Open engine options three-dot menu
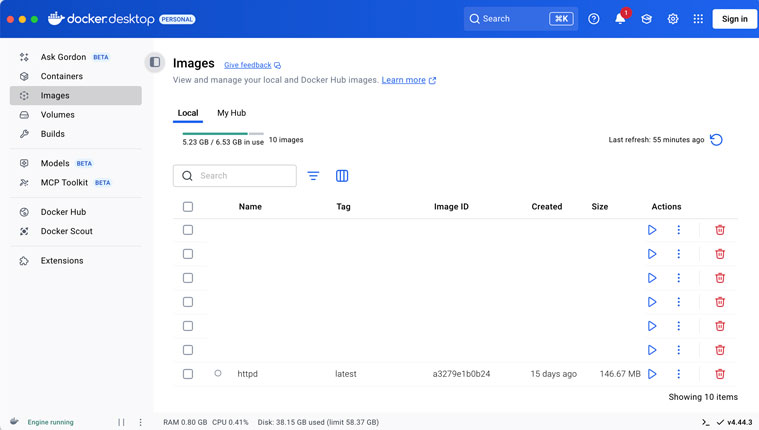Screen dimensions: 759x430 [x=140, y=422]
